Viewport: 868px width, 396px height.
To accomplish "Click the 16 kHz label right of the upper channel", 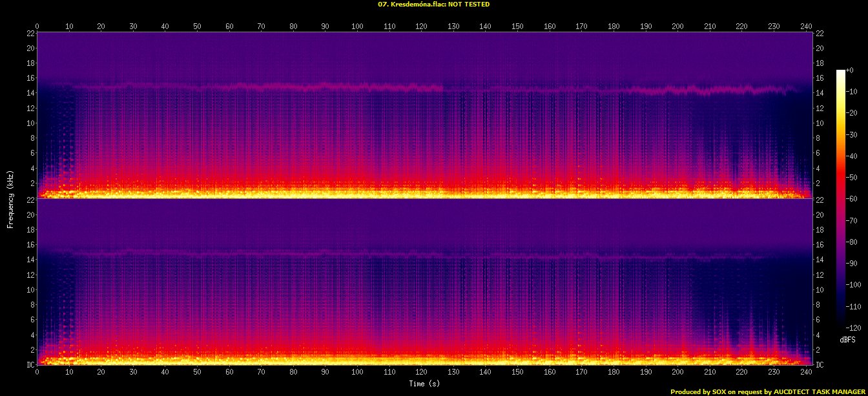I will tap(819, 78).
